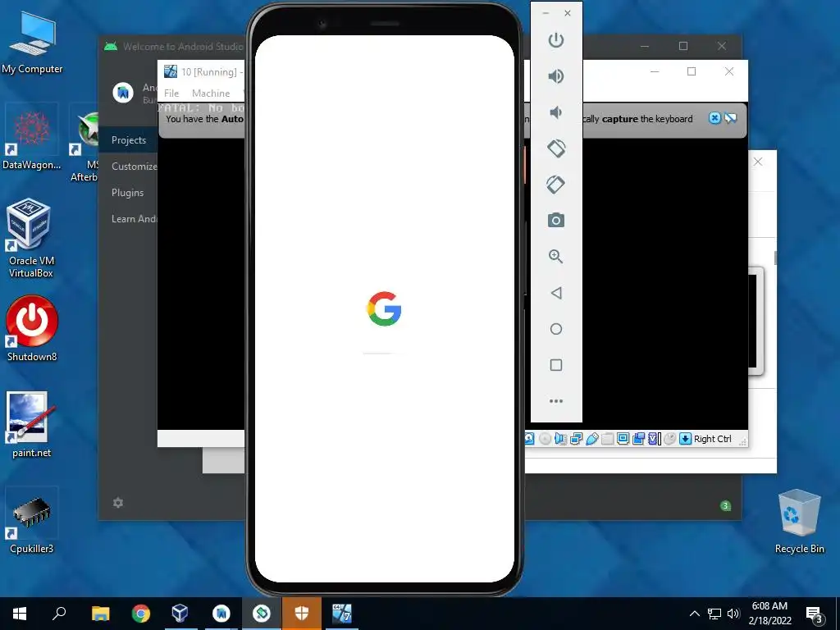Screen dimensions: 840x630
Task: Click the VirtualBox network status icon
Action: [577, 440]
